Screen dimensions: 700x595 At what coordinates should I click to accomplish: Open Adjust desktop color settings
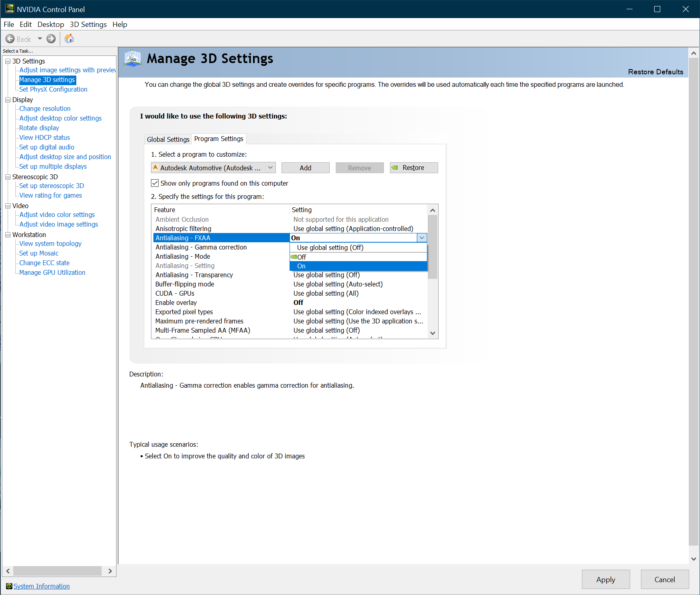(61, 118)
